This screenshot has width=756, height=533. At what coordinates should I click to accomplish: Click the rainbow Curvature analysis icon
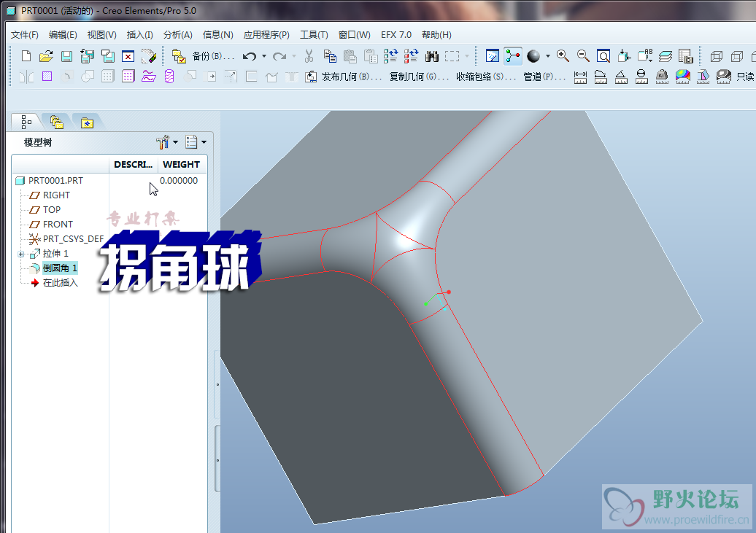point(683,77)
